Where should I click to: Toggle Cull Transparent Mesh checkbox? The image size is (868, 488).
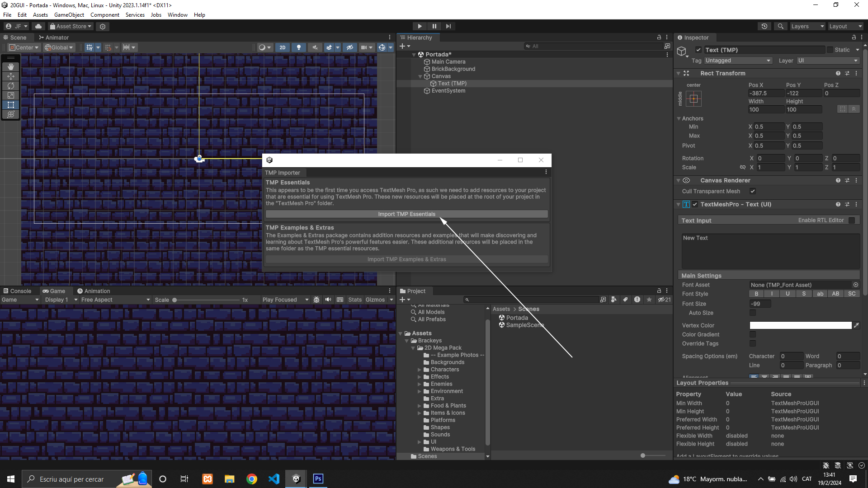pyautogui.click(x=753, y=191)
